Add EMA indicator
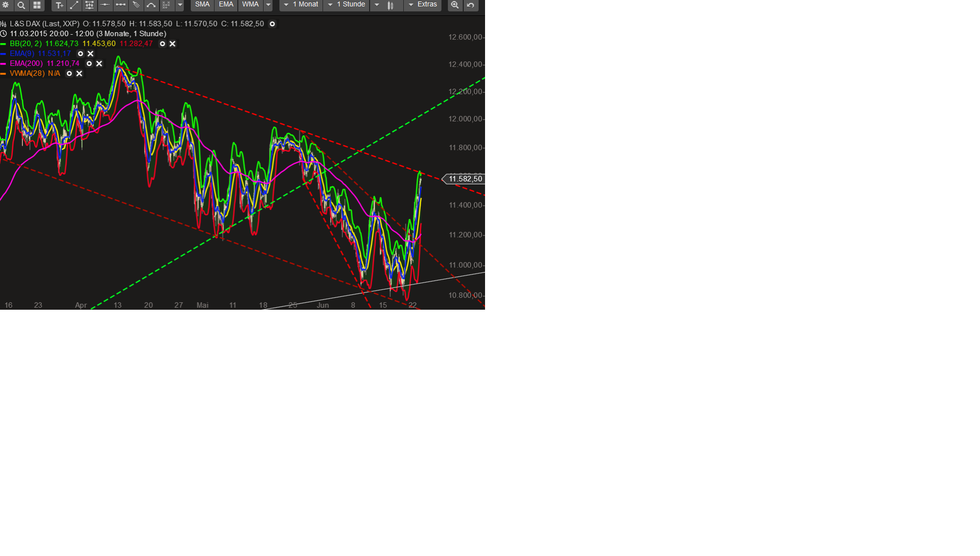 click(x=226, y=4)
